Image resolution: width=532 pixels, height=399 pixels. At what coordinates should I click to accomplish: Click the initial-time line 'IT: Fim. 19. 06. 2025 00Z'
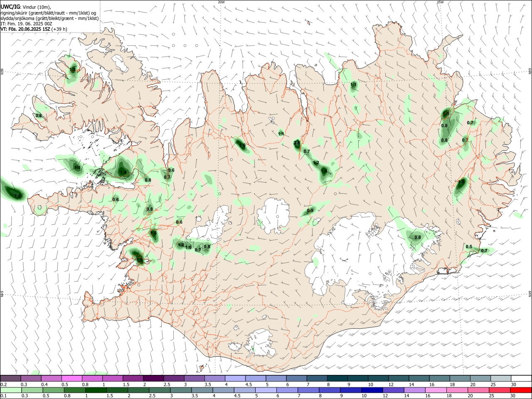[26, 24]
